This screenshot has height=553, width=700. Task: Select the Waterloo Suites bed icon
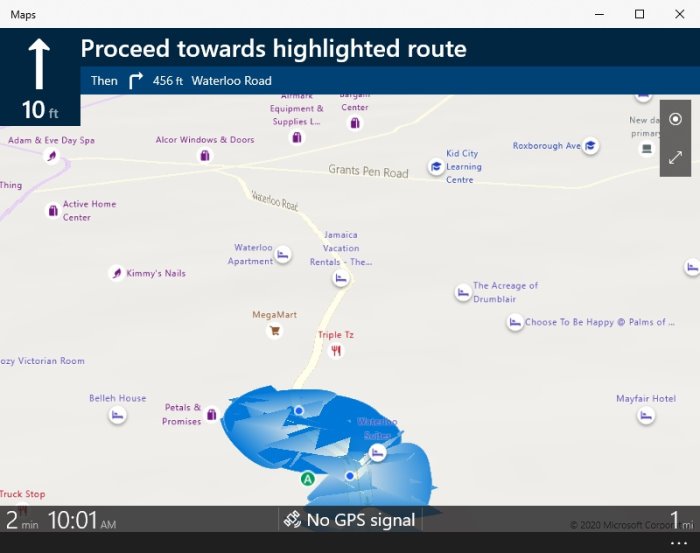click(x=378, y=453)
